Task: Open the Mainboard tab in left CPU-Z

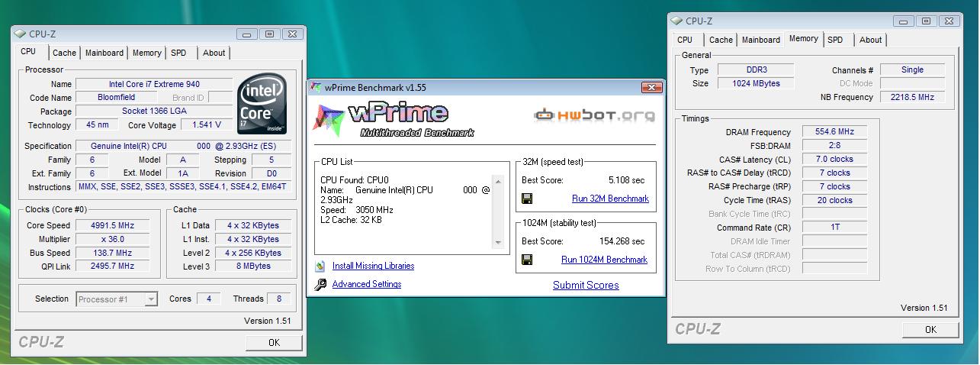Action: click(104, 53)
